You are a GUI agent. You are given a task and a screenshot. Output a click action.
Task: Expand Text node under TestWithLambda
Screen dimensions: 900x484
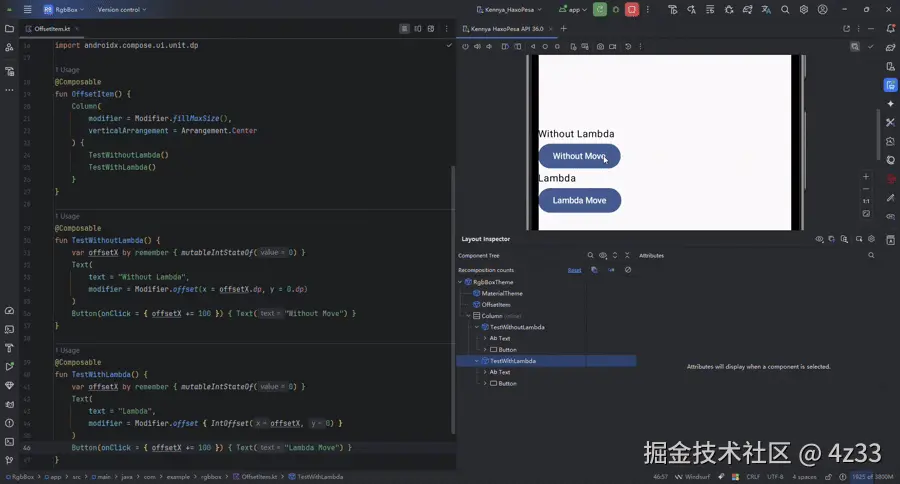tap(485, 372)
